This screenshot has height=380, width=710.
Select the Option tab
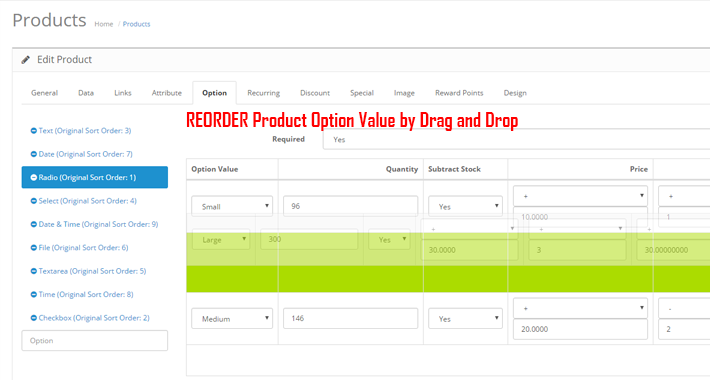(x=215, y=93)
